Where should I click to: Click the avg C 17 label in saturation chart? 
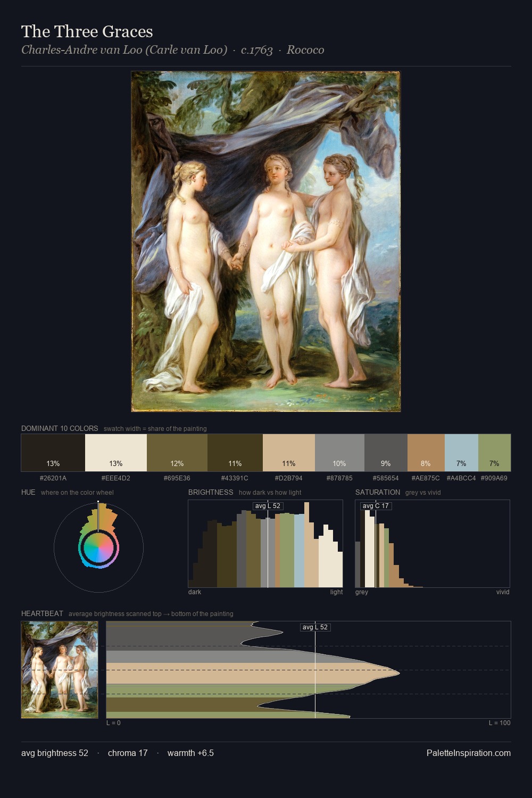[376, 506]
